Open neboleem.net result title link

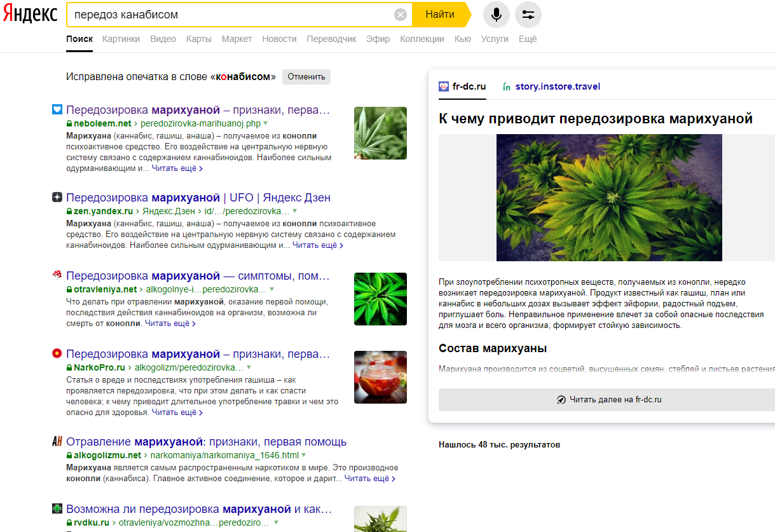198,109
